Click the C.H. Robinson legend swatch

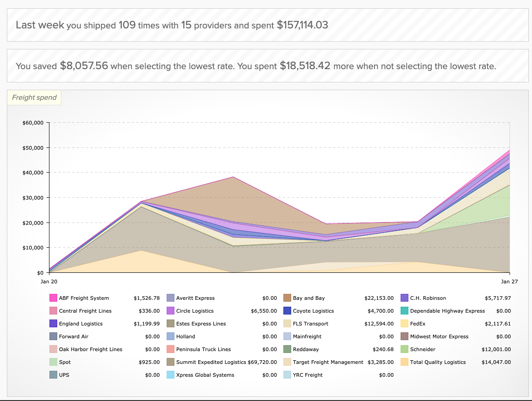pyautogui.click(x=405, y=298)
